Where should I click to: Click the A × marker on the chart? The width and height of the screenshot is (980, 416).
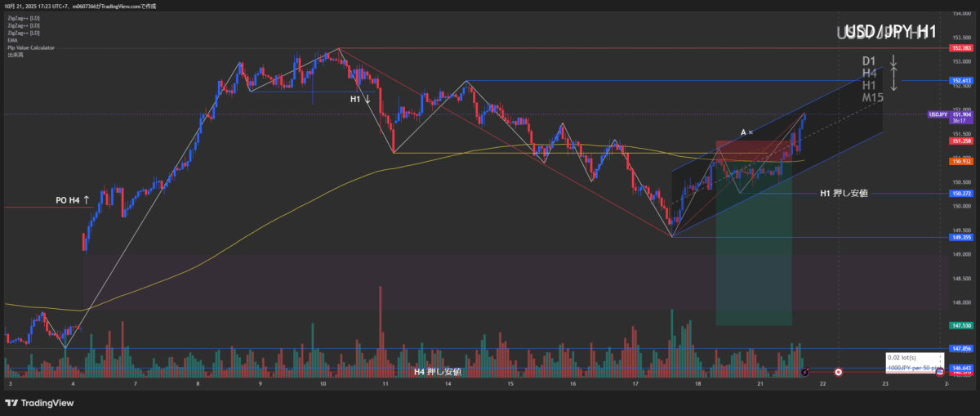point(746,132)
